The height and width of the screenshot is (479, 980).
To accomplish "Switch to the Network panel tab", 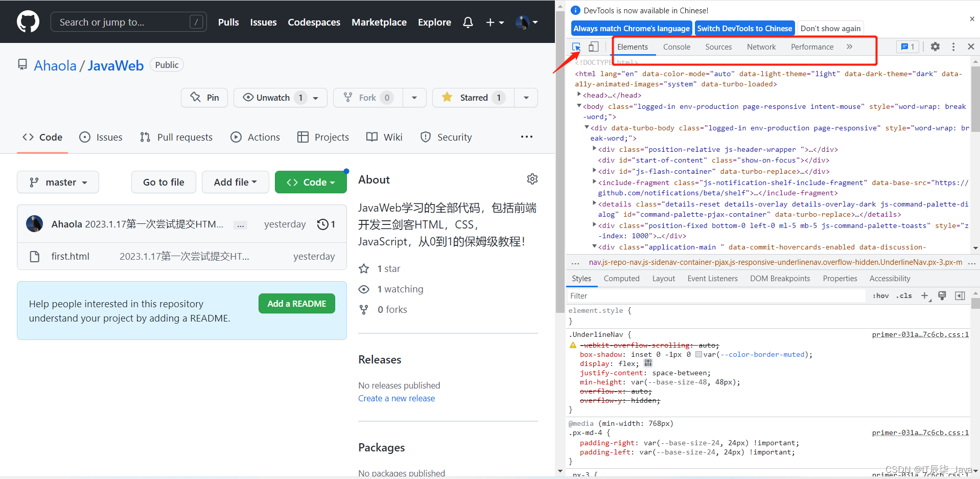I will point(761,47).
